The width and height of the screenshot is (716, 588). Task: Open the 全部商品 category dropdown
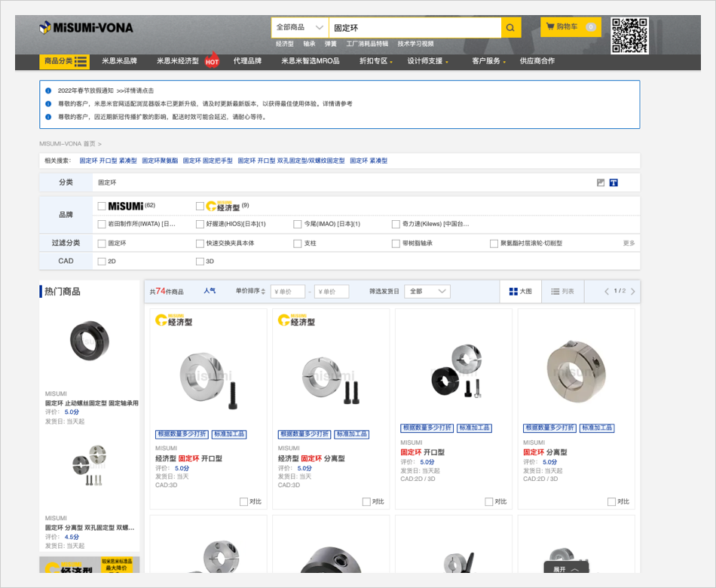(300, 28)
